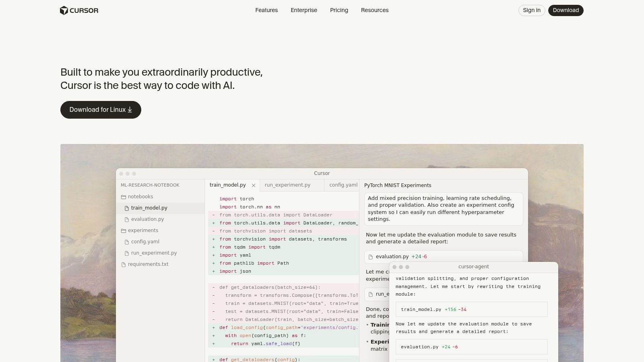The width and height of the screenshot is (644, 362).
Task: Click the Sign in button
Action: tap(531, 10)
